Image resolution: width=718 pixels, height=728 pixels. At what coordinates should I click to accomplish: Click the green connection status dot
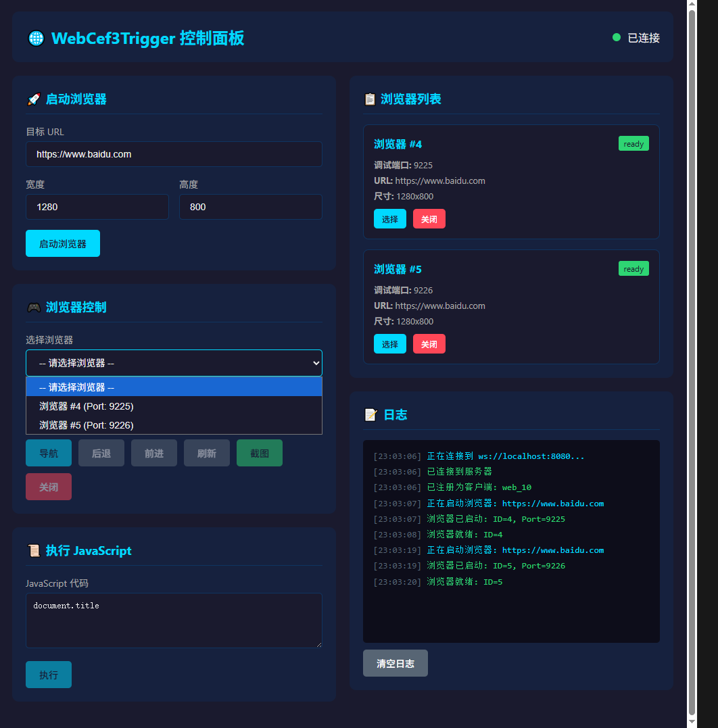tap(616, 38)
